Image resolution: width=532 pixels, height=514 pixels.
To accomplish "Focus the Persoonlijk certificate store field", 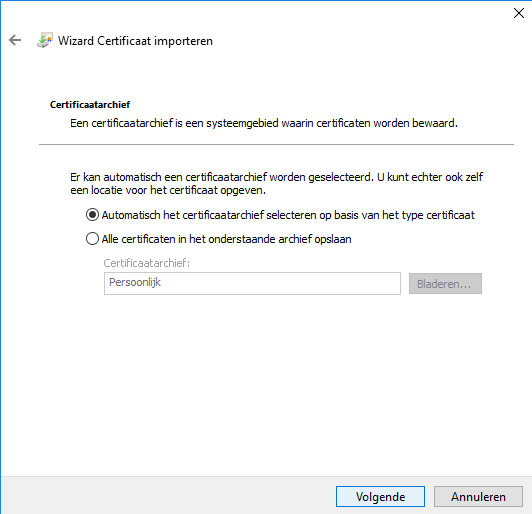I will point(252,283).
